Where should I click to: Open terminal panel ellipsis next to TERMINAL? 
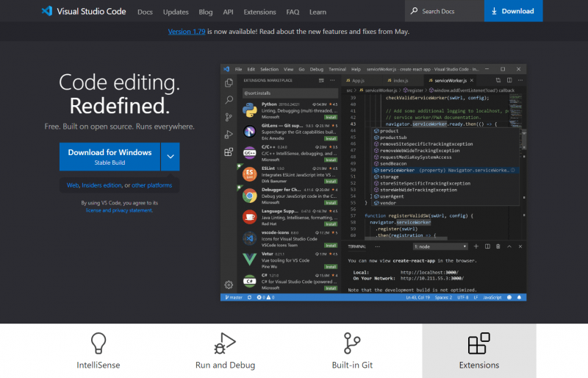coord(377,246)
